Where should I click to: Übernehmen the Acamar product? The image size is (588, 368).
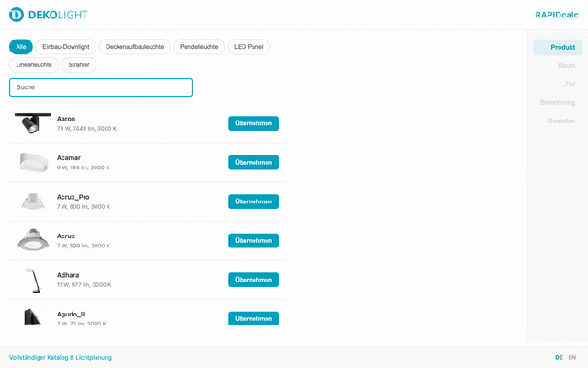(254, 162)
